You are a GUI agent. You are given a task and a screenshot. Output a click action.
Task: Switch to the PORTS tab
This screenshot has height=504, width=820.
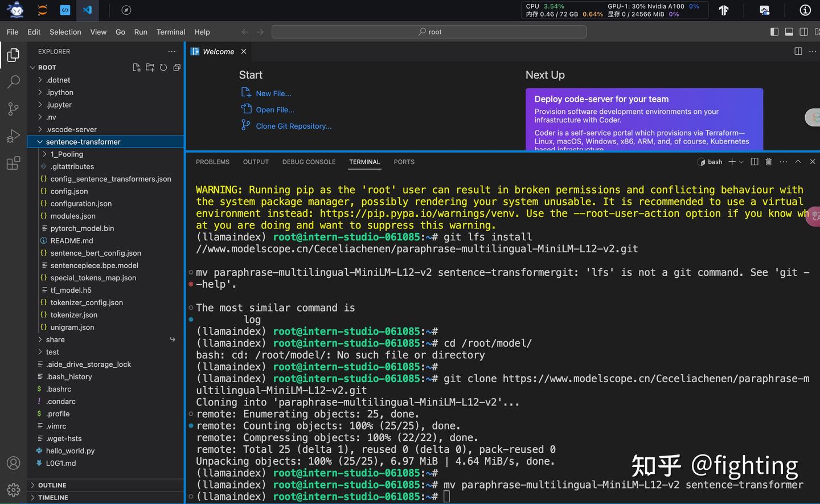tap(404, 162)
